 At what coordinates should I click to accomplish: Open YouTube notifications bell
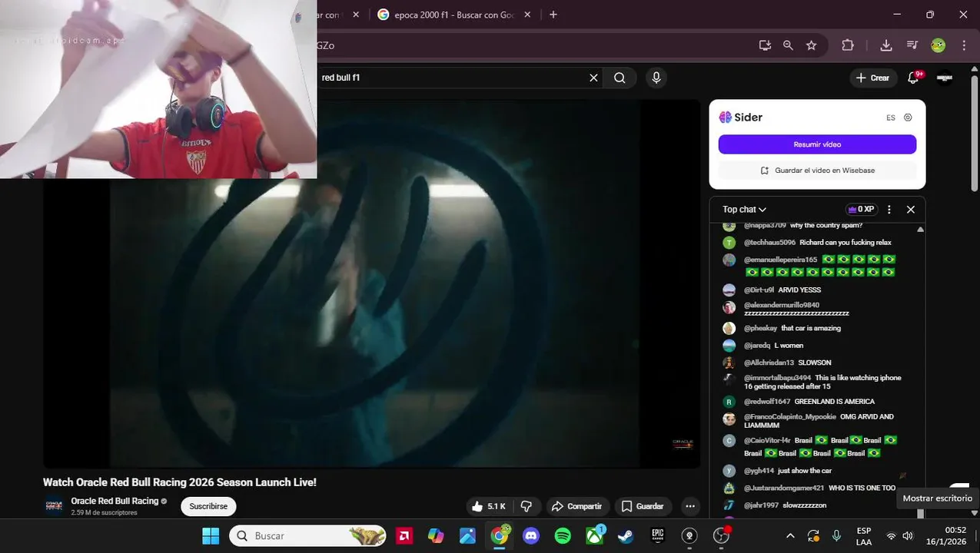click(x=914, y=78)
